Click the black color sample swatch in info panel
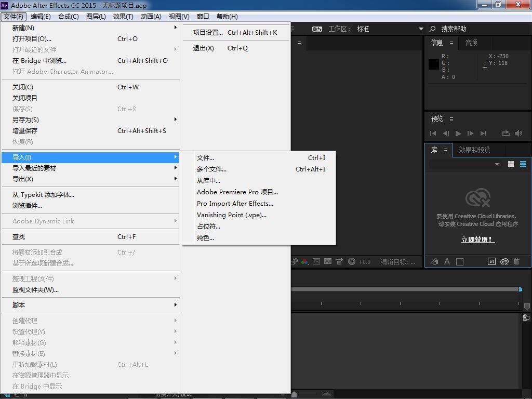The image size is (532, 399). (x=434, y=64)
